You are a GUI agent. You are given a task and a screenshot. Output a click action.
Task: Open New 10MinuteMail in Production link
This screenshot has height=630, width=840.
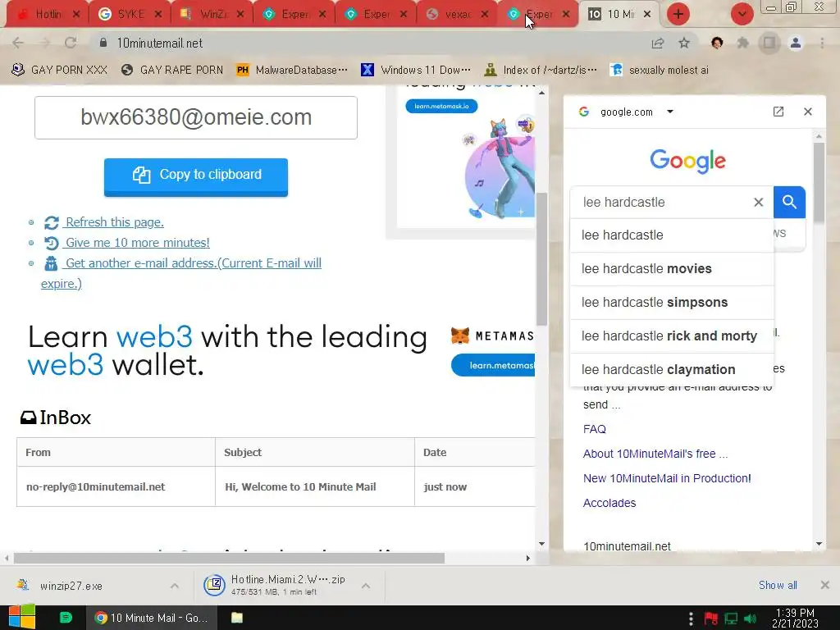[667, 478]
